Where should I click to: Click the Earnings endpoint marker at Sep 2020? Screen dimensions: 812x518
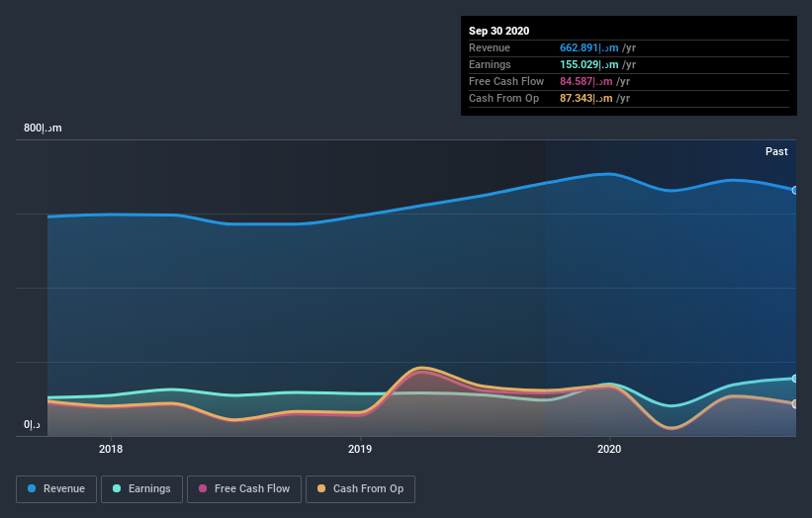[x=795, y=379]
